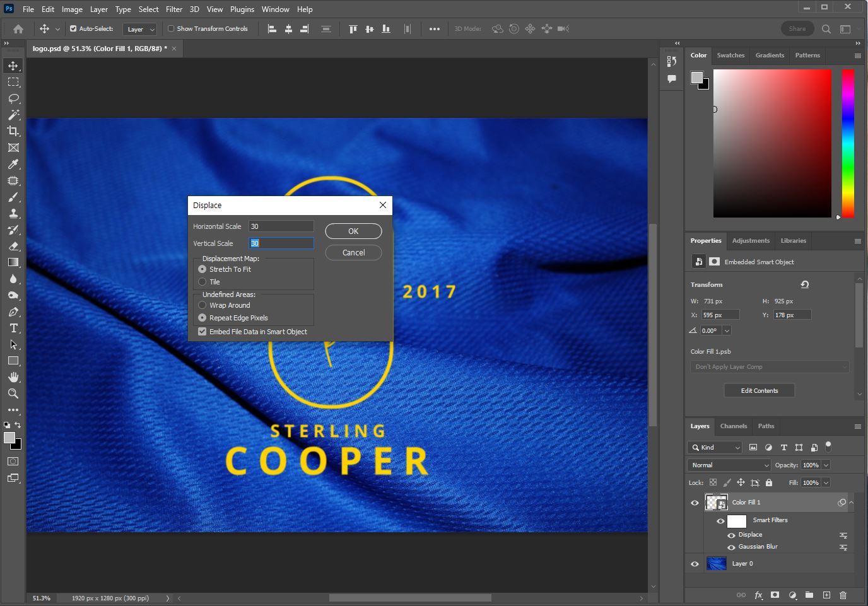Screen dimensions: 868x606
Task: Add layer mask from Layers panel bottom
Action: click(775, 595)
